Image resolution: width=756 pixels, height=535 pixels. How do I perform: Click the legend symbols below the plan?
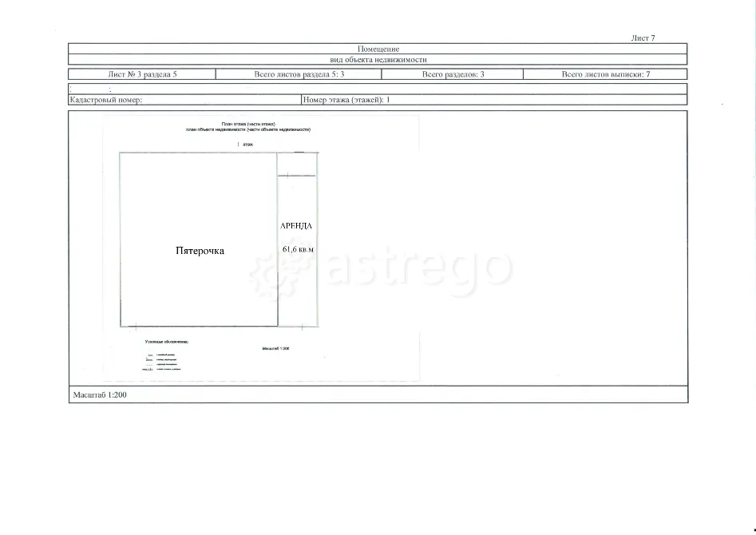[x=162, y=362]
